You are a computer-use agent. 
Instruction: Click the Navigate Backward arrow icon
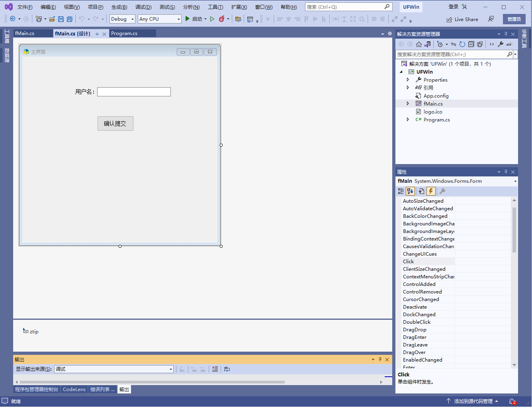12,19
